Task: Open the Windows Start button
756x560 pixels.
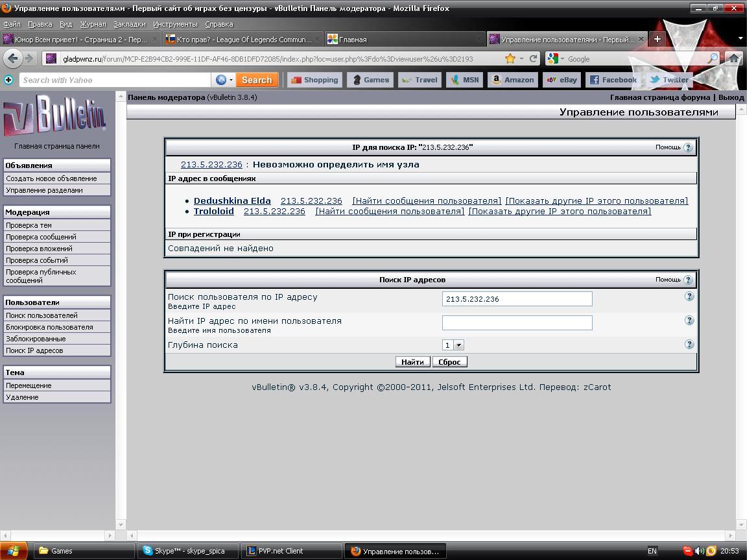Action: pyautogui.click(x=13, y=550)
